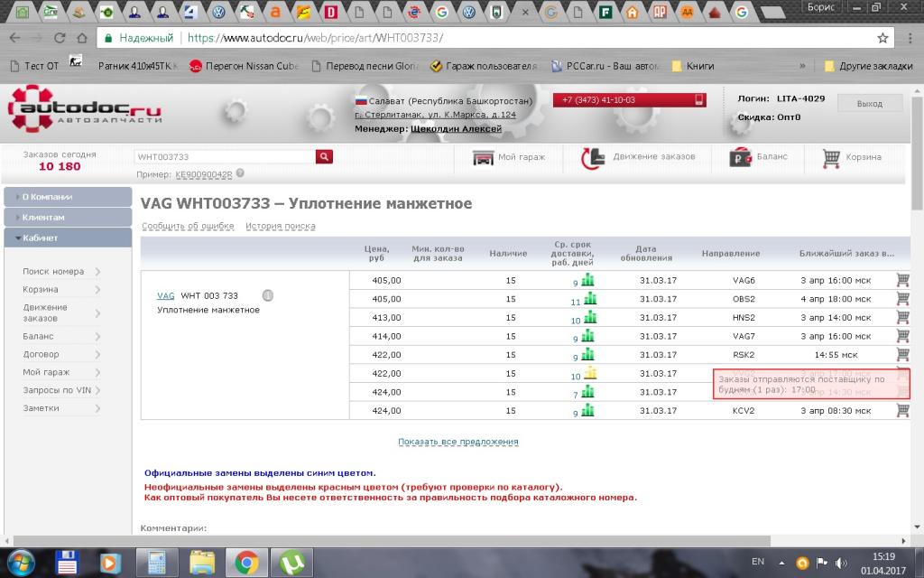
Task: Expand the Клиентам sidebar section
Action: pyautogui.click(x=68, y=218)
